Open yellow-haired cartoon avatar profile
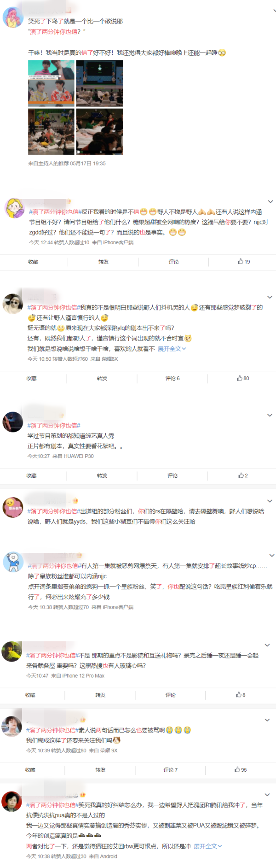Viewport: 276px width, 868px height. (x=14, y=209)
